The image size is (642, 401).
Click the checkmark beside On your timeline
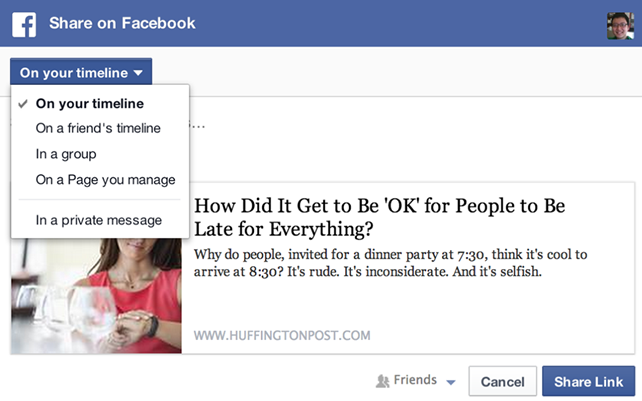pos(22,103)
